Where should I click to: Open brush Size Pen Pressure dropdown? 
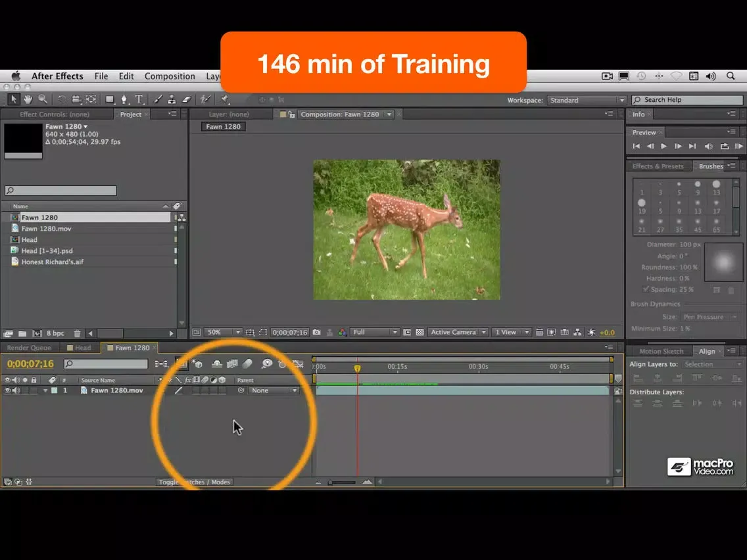point(710,317)
